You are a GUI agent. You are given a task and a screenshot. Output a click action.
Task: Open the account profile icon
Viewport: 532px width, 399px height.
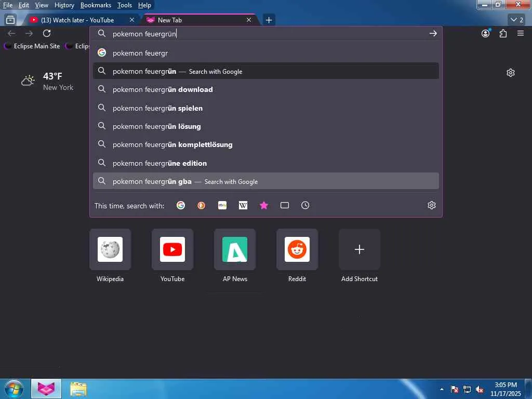tap(486, 33)
